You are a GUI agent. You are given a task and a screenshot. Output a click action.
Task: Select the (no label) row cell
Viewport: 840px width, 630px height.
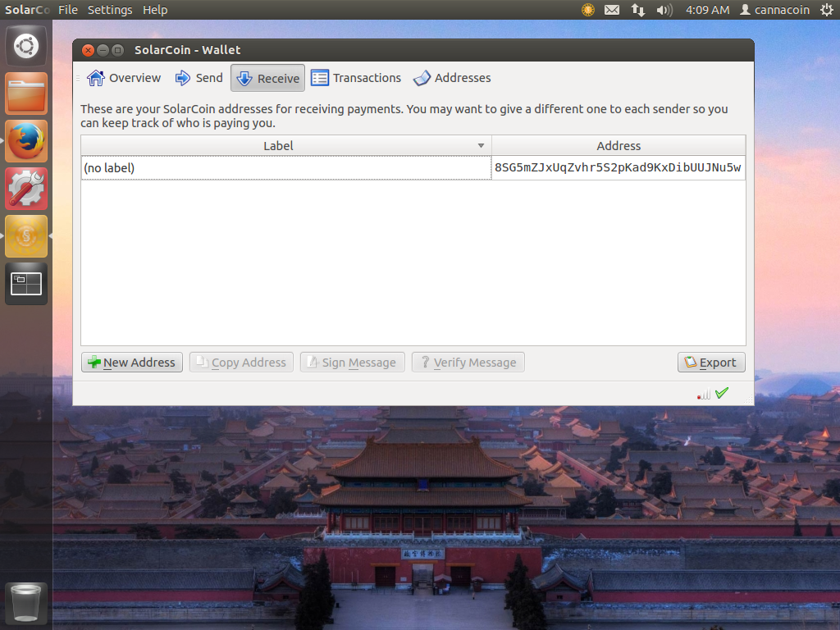pos(286,167)
